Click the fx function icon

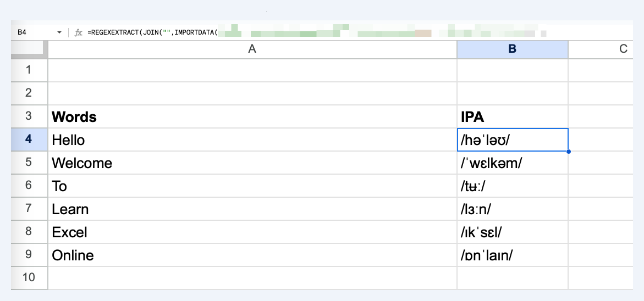[x=79, y=32]
